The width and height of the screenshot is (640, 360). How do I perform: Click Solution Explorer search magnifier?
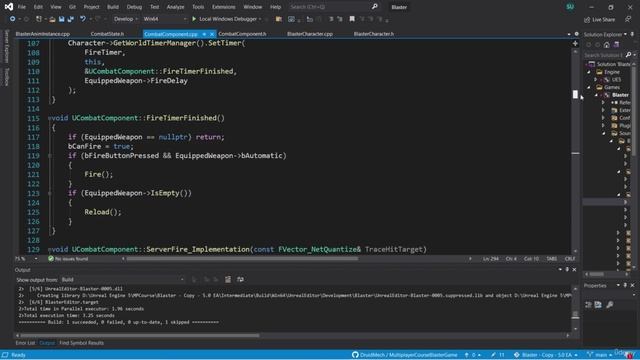(629, 55)
